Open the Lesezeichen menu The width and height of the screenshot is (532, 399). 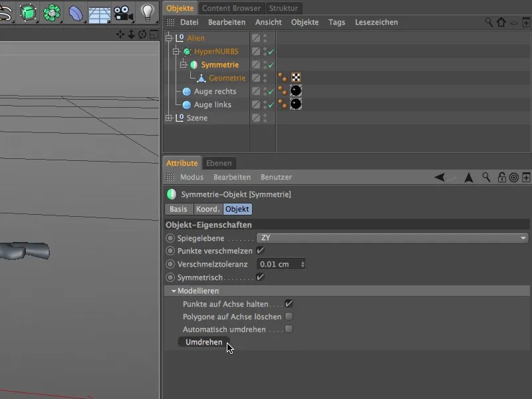[376, 22]
